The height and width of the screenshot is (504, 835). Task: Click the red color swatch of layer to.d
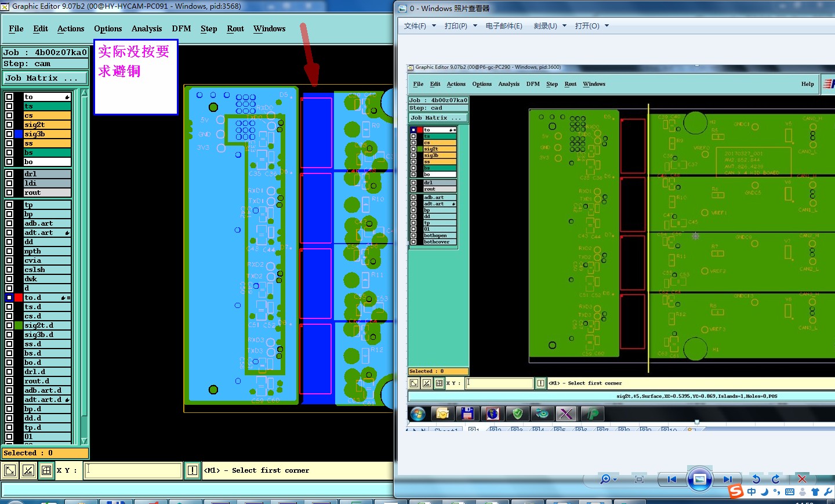[19, 298]
